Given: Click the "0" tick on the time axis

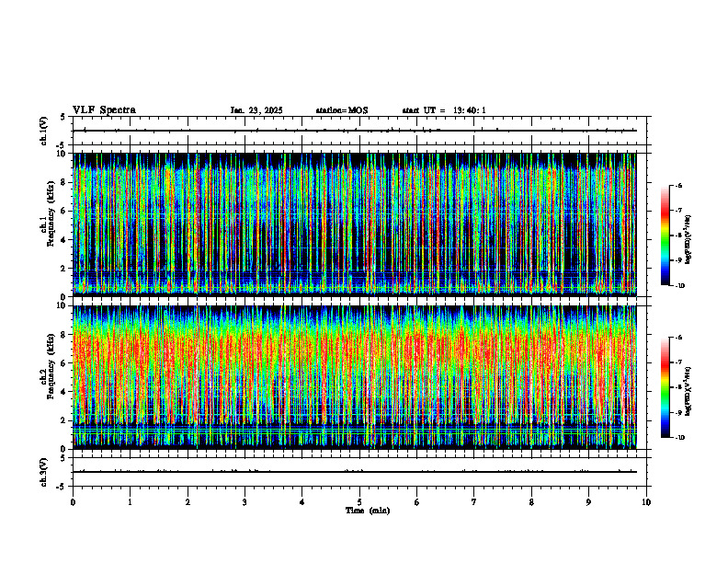Looking at the screenshot, I should (x=73, y=502).
